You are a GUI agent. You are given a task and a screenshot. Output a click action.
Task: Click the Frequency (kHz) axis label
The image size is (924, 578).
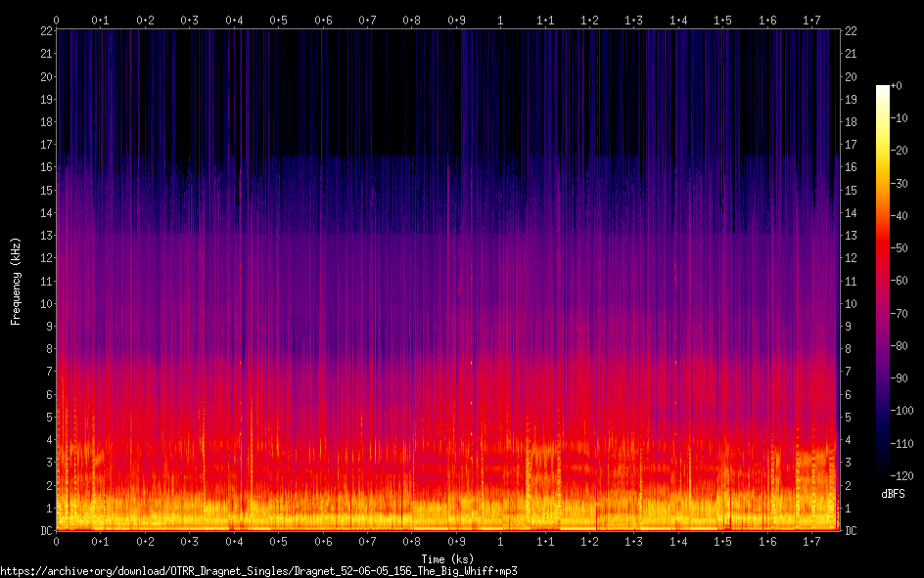16,281
